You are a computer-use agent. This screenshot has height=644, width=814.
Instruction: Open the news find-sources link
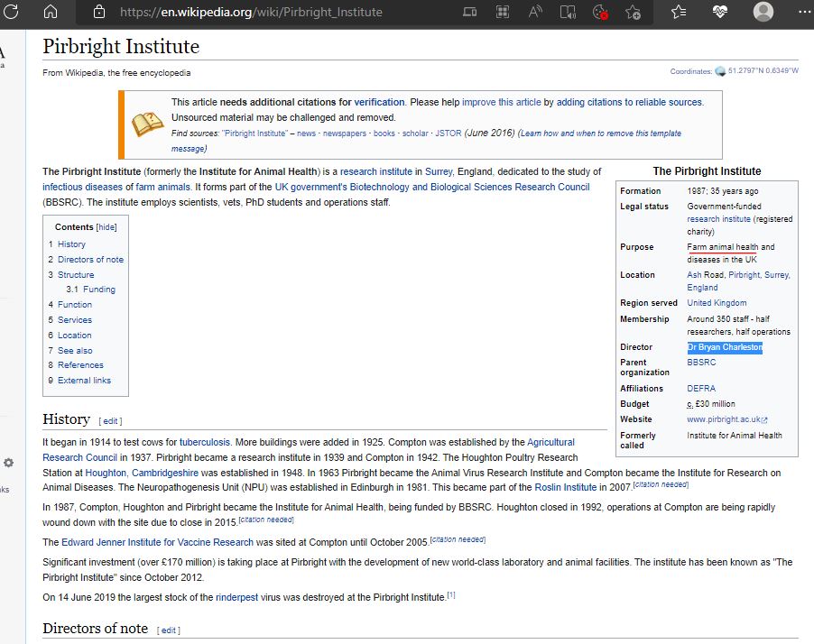[x=306, y=133]
